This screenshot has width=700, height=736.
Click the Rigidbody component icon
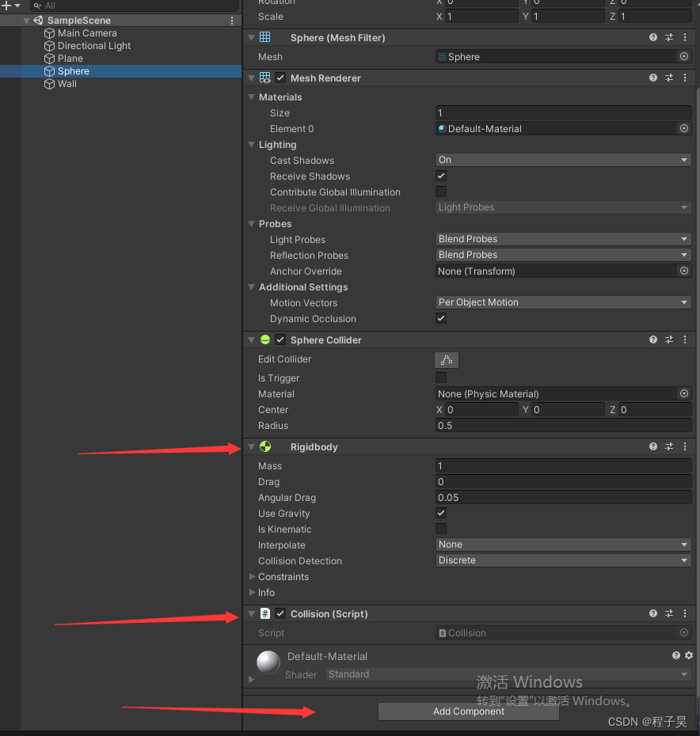pyautogui.click(x=265, y=447)
